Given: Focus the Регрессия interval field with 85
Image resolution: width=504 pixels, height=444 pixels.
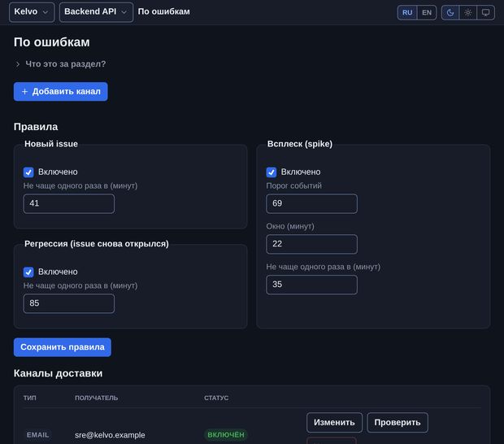Looking at the screenshot, I should click(x=69, y=303).
